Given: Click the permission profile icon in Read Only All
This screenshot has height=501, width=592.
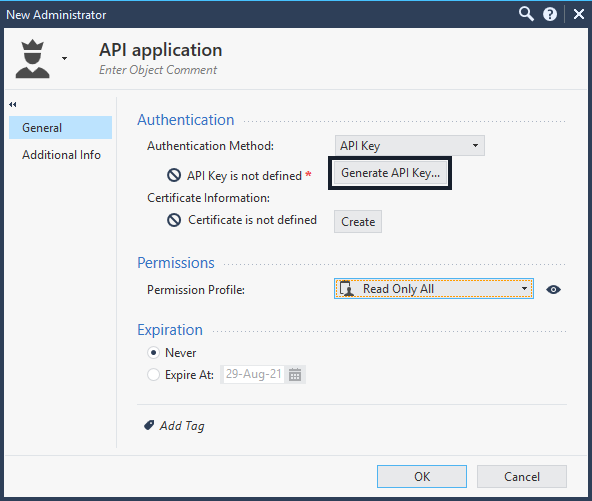Looking at the screenshot, I should 347,289.
